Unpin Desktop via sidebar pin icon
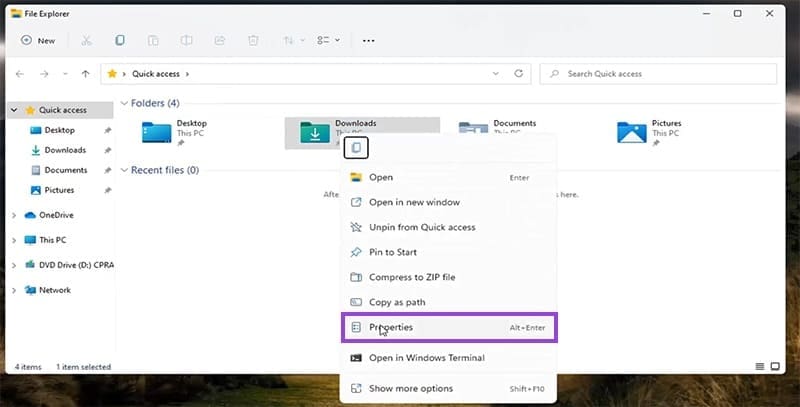800x407 pixels. coord(108,131)
